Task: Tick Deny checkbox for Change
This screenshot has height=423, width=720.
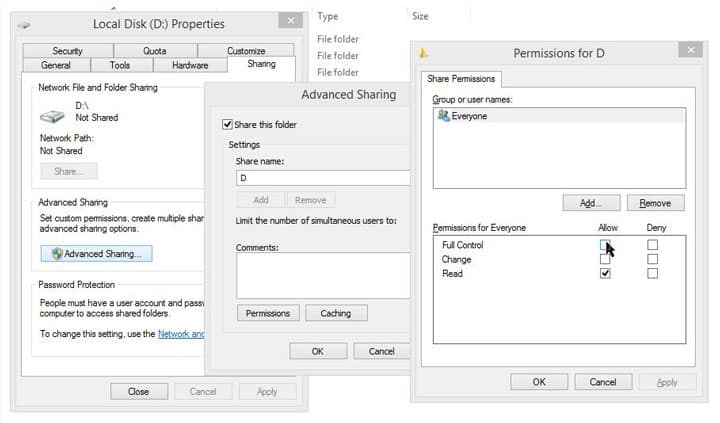Action: coord(652,259)
